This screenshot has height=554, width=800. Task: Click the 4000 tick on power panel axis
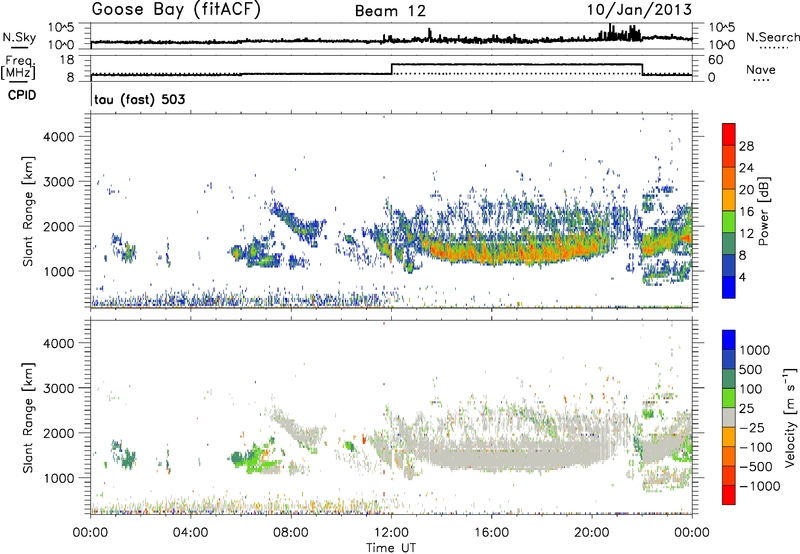[x=59, y=137]
